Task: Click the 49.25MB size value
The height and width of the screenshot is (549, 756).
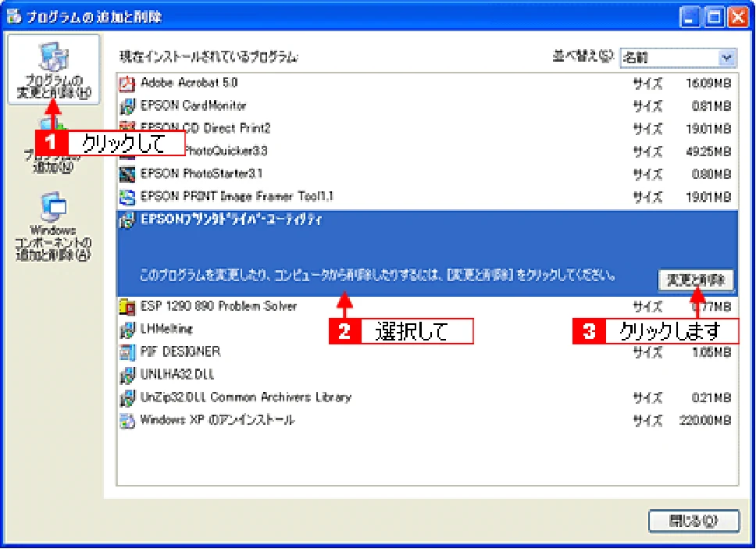Action: coord(708,152)
